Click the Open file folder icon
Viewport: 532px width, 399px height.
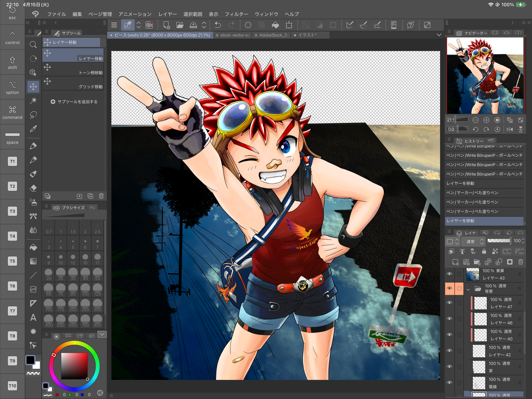click(180, 25)
